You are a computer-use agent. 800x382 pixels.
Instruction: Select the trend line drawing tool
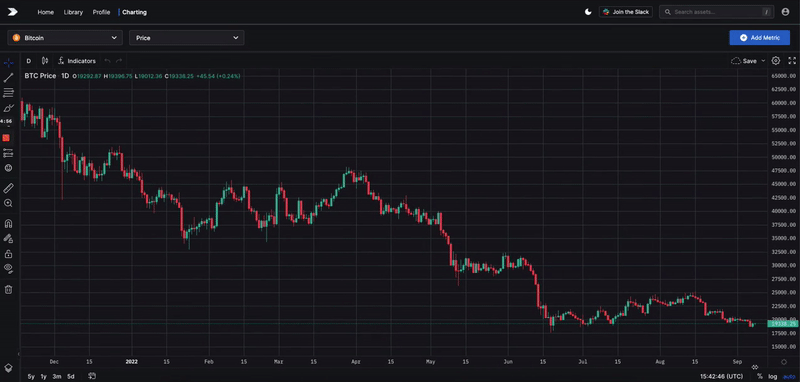(8, 78)
